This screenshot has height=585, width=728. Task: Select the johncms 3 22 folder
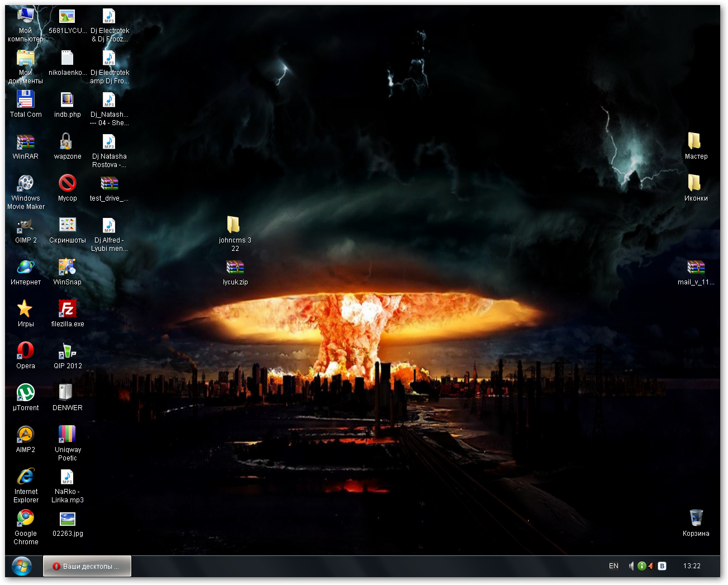[234, 226]
